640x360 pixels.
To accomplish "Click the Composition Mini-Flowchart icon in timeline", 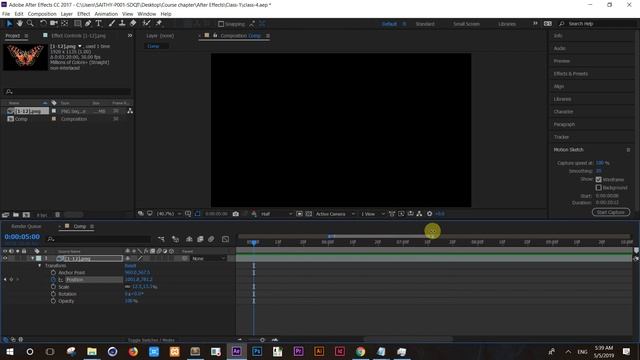I will pos(162,239).
